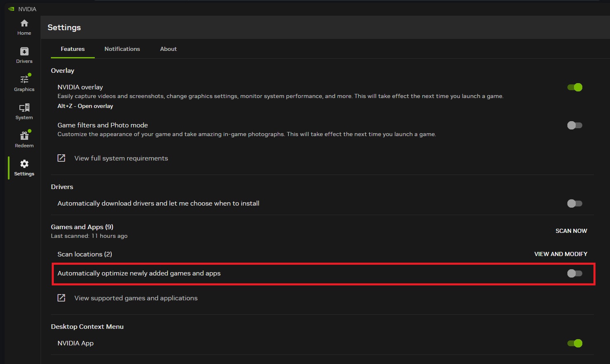The image size is (610, 364).
Task: Click the Drivers section heading
Action: point(62,187)
